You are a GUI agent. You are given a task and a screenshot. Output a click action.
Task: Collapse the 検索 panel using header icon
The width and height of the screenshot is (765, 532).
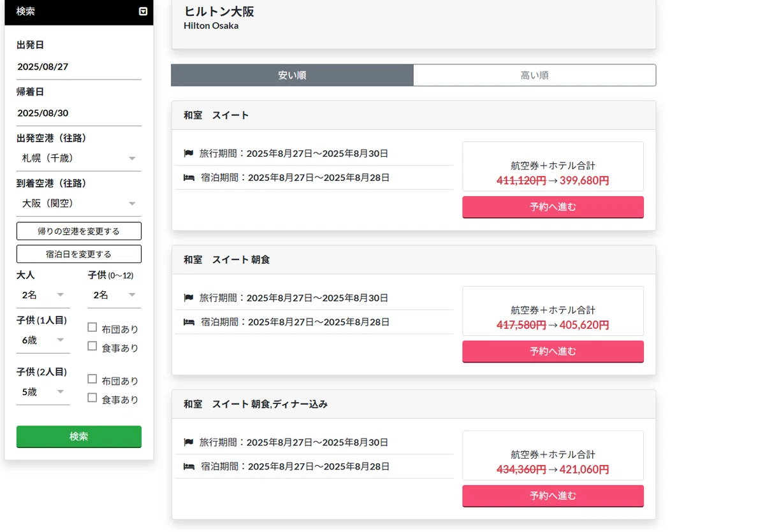(143, 11)
